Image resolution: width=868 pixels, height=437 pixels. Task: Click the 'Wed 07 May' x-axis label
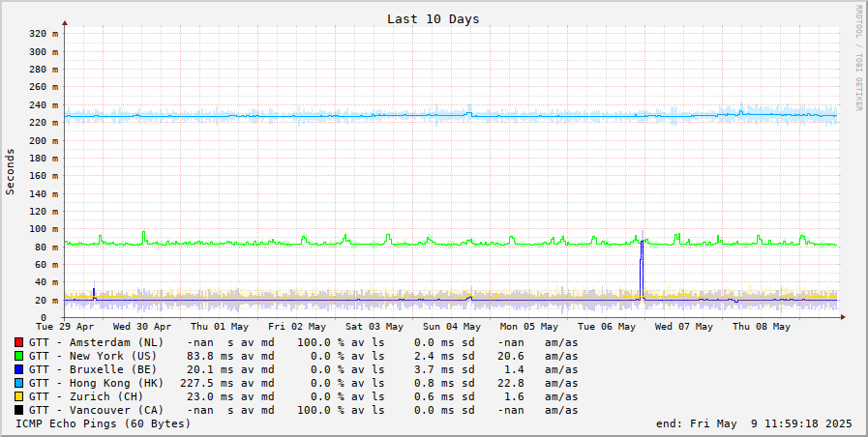(x=684, y=327)
